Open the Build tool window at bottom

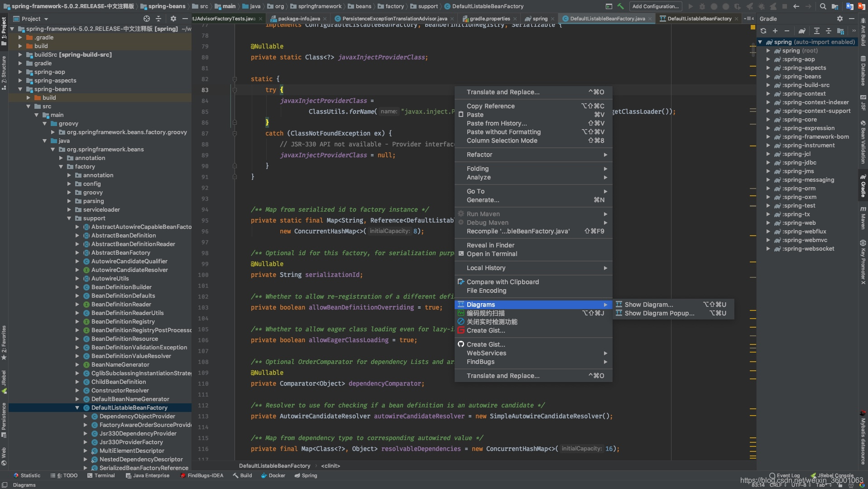point(242,475)
